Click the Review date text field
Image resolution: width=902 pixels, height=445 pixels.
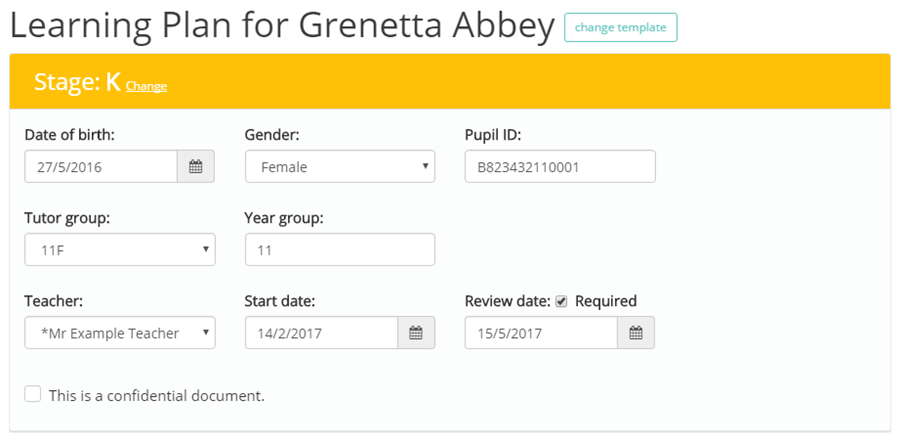[541, 333]
